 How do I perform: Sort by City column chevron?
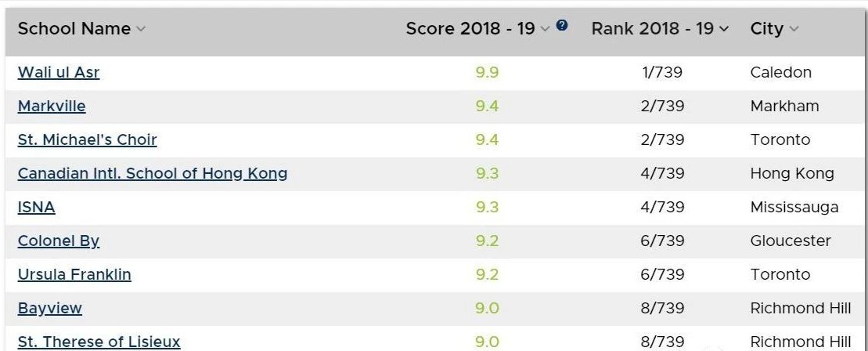pyautogui.click(x=794, y=29)
